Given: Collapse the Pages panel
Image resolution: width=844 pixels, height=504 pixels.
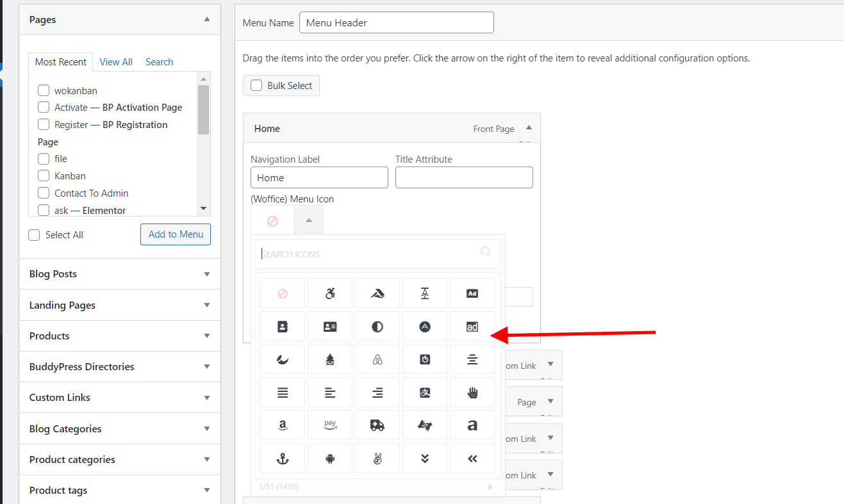Looking at the screenshot, I should point(206,20).
